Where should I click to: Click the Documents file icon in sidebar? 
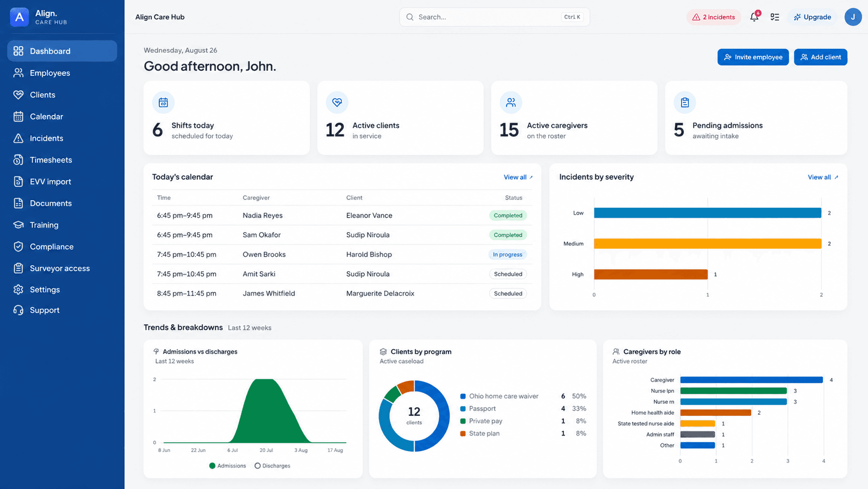pos(18,203)
